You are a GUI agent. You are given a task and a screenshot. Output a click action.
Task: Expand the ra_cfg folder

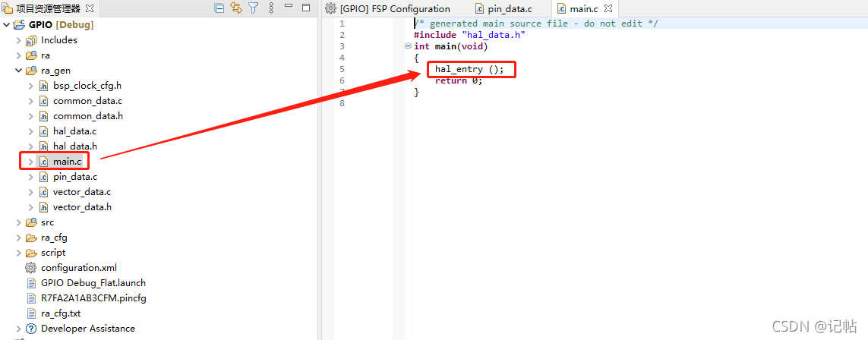pos(18,238)
